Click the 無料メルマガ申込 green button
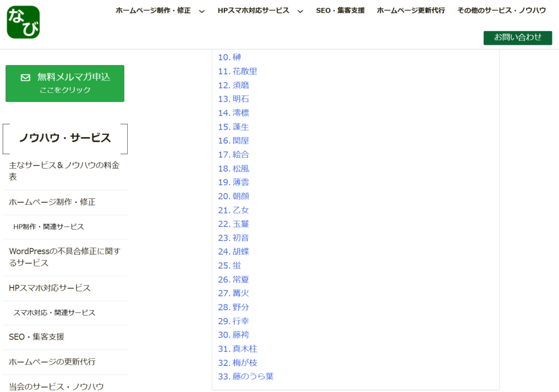The width and height of the screenshot is (559, 392). coord(65,84)
